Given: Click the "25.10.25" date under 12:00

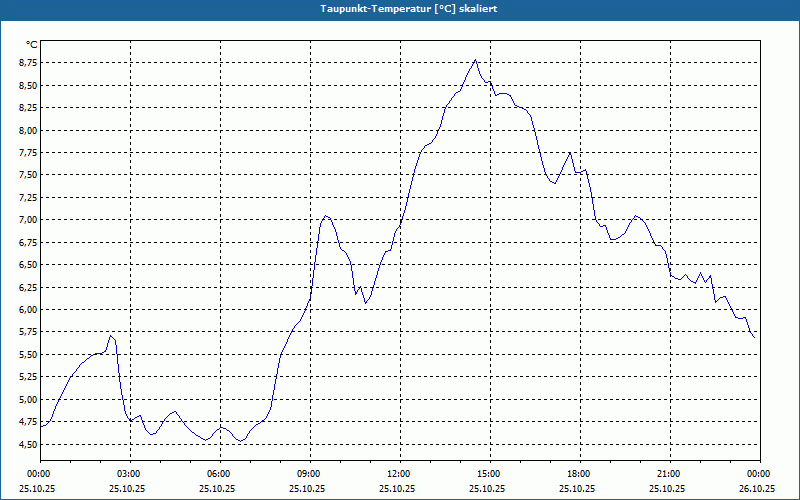Looking at the screenshot, I should point(397,488).
